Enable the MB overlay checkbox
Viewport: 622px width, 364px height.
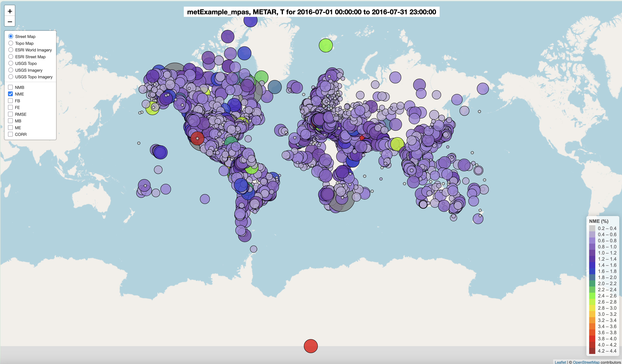coord(10,121)
